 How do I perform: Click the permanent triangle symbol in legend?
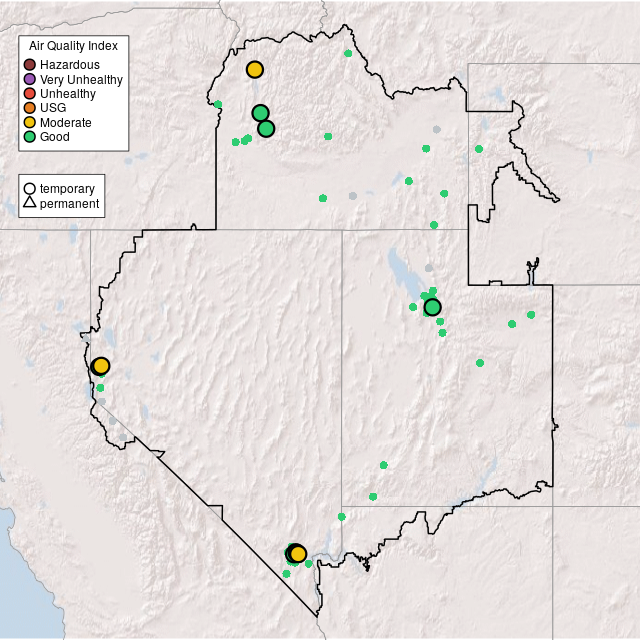click(x=30, y=203)
